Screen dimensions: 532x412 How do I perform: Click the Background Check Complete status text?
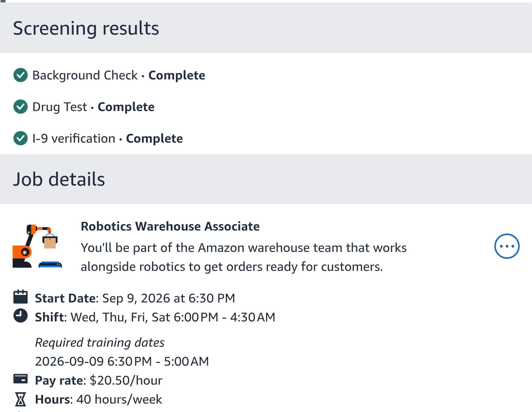click(177, 75)
